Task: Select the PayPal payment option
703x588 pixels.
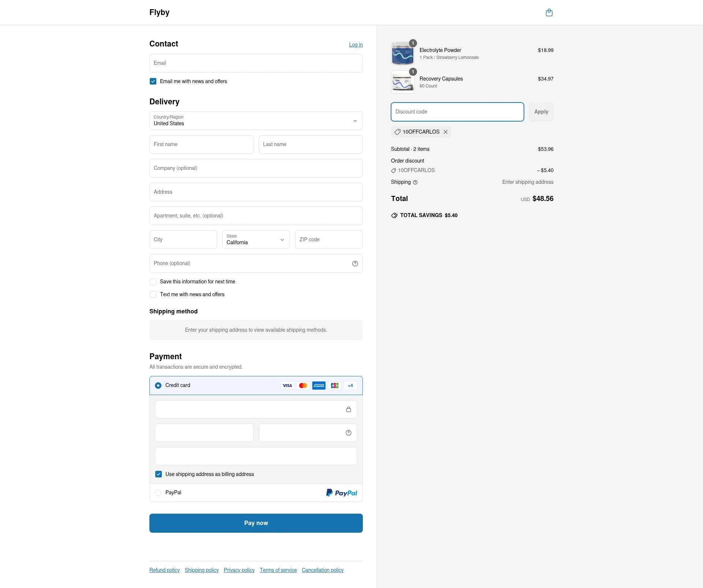Action: tap(158, 492)
